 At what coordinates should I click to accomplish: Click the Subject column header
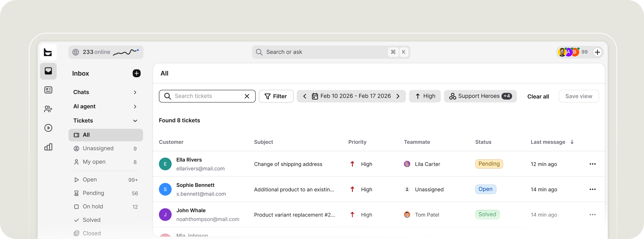(x=263, y=142)
